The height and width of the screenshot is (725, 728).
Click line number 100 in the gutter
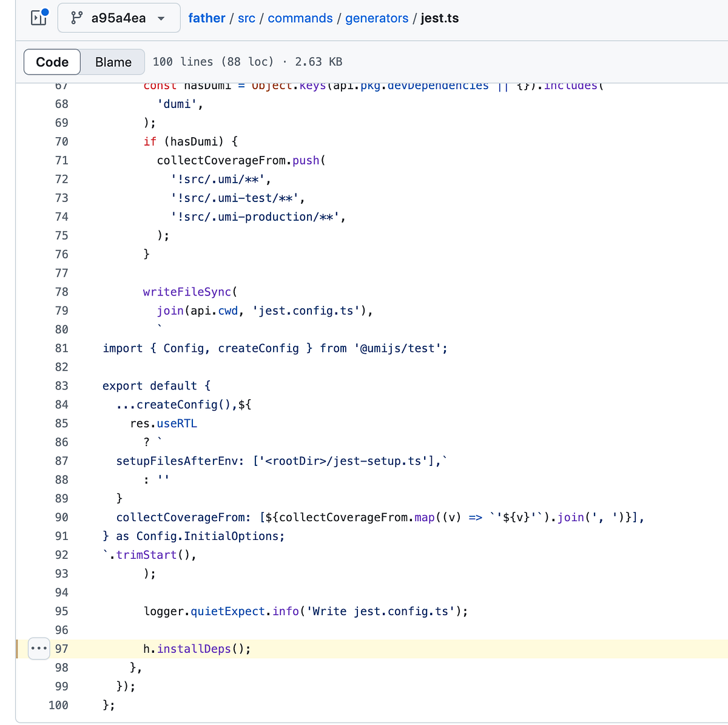pos(58,704)
